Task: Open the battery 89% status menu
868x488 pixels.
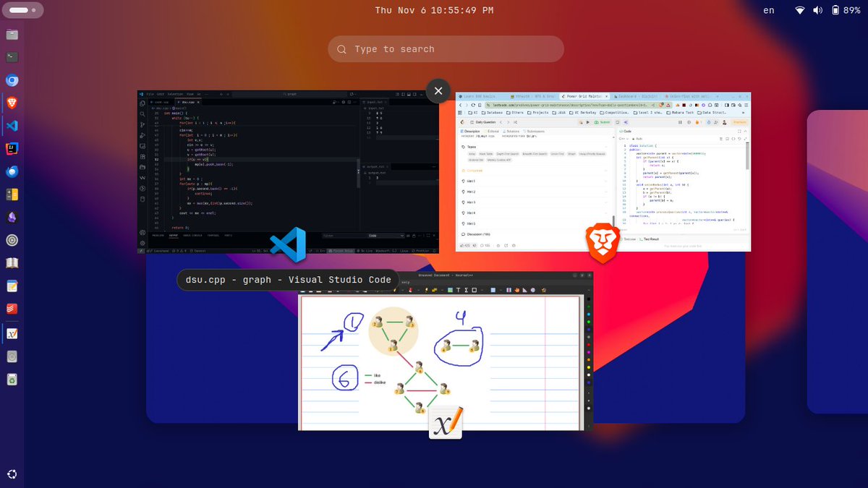Action: (845, 11)
